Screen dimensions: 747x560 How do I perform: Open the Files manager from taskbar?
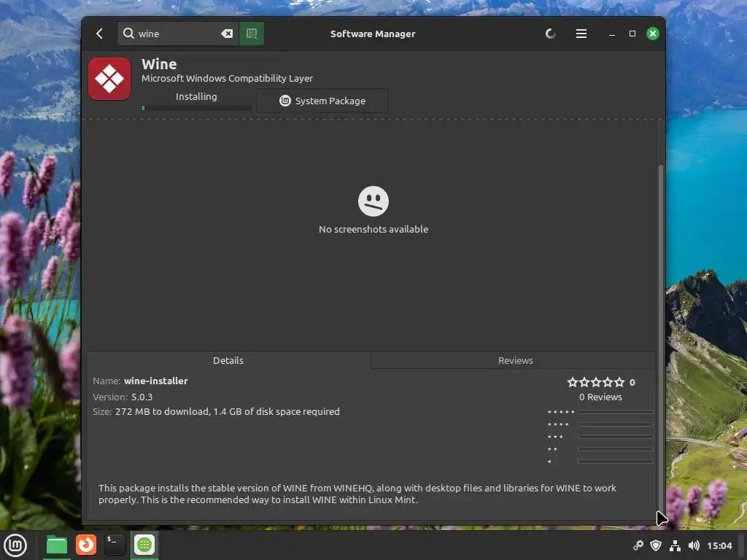click(56, 545)
